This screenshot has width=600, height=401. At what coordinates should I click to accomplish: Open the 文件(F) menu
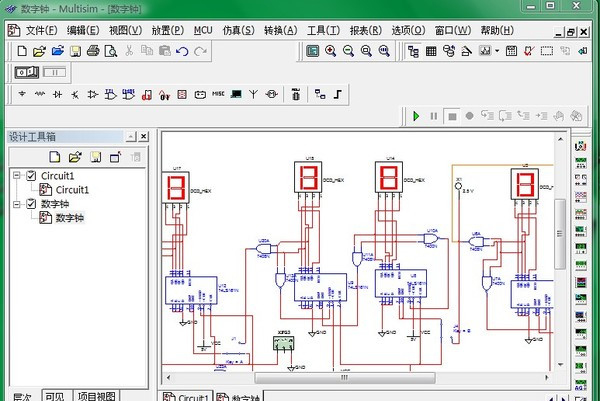click(41, 31)
